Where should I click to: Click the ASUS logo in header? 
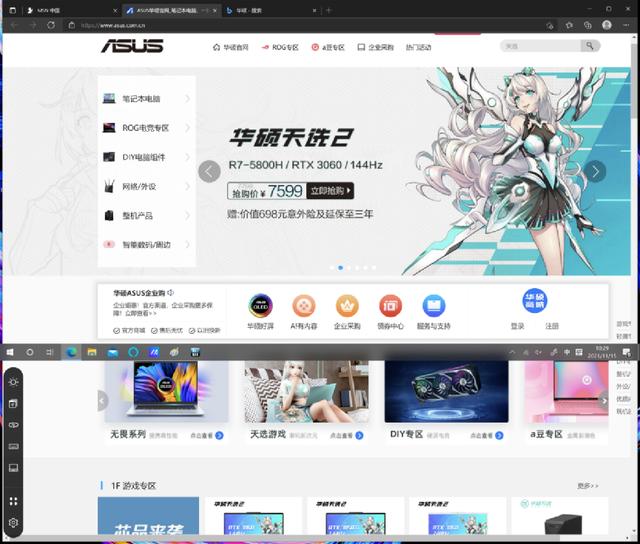(x=132, y=46)
